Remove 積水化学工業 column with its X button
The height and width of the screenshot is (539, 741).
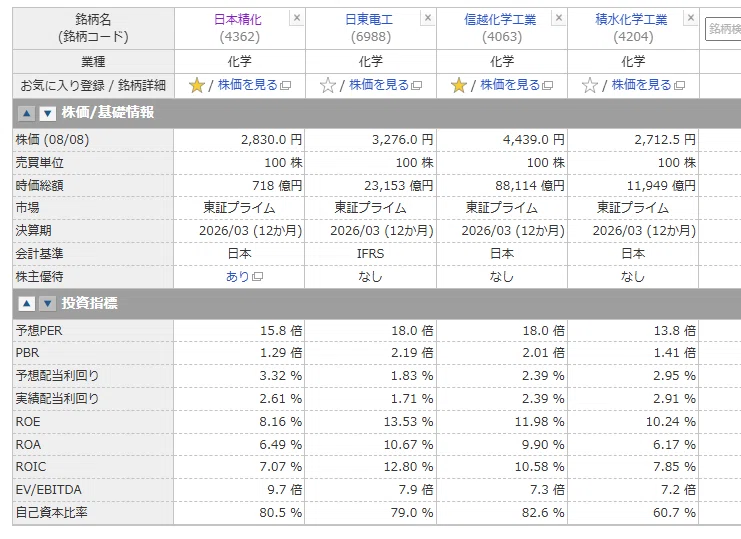690,18
